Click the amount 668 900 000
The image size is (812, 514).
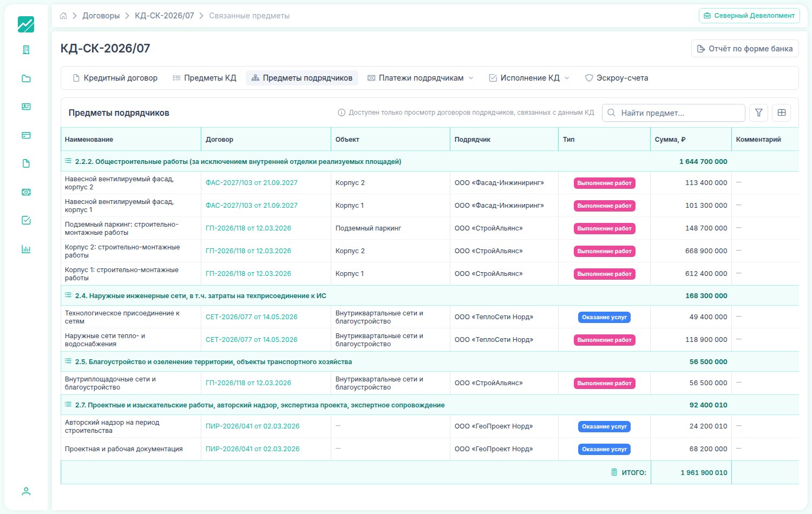pos(706,251)
